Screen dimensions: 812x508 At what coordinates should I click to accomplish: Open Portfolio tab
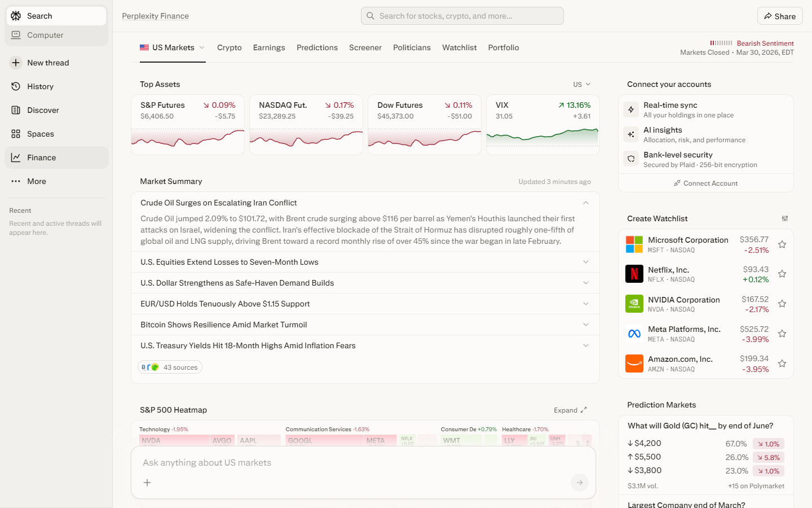[504, 47]
